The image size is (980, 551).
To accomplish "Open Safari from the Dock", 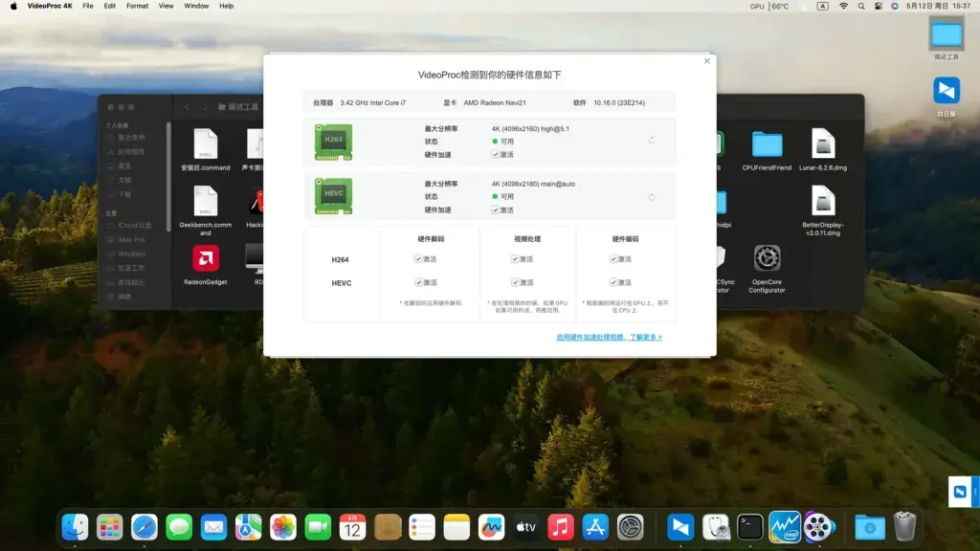I will click(145, 527).
